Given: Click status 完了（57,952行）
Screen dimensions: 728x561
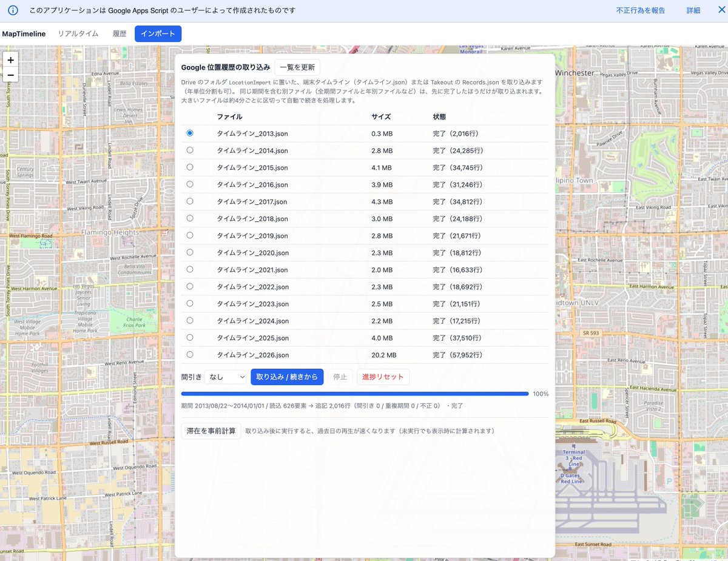Looking at the screenshot, I should [458, 355].
